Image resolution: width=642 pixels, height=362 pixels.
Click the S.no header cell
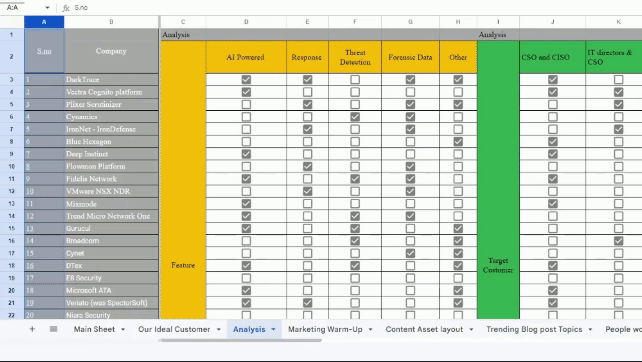tap(44, 51)
